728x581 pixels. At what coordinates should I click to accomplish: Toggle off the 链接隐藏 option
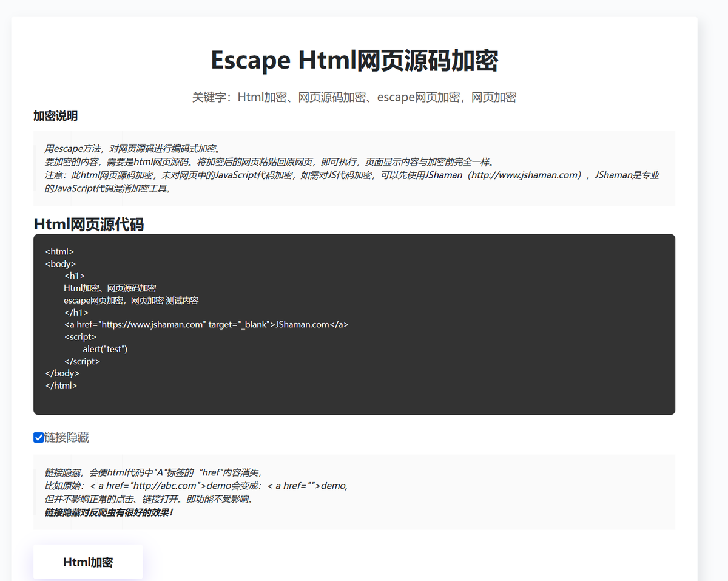pyautogui.click(x=38, y=437)
